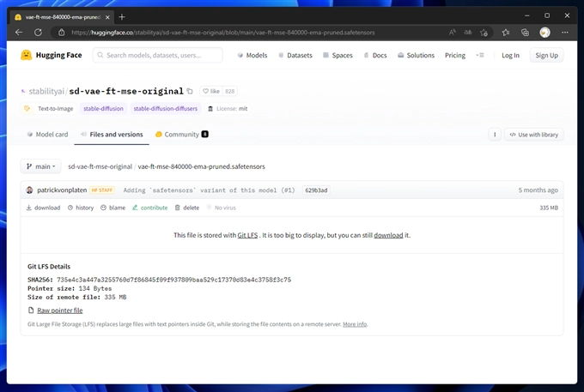This screenshot has height=392, width=584.
Task: Open the three-dot more options button
Action: coord(495,135)
